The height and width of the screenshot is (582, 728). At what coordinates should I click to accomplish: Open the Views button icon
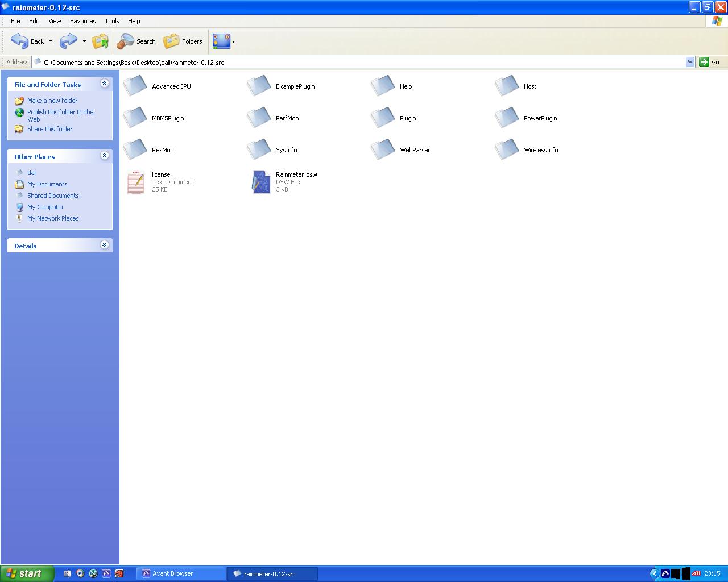(x=221, y=41)
